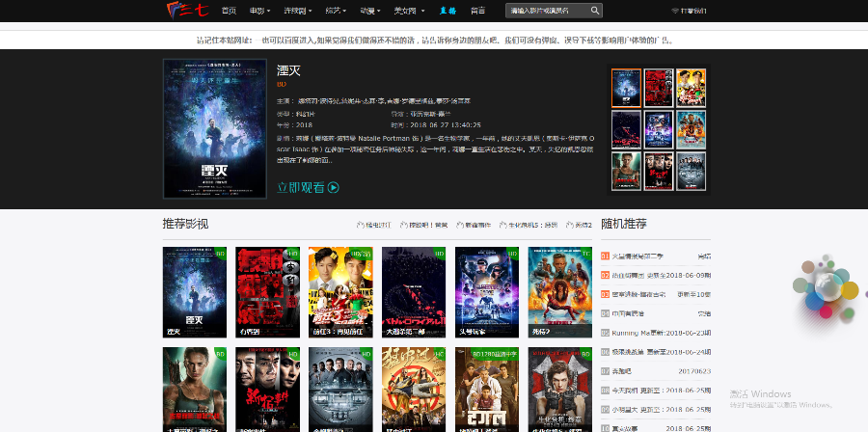Image resolution: width=868 pixels, height=432 pixels.
Task: Open the 留言 nav item
Action: coord(477,11)
